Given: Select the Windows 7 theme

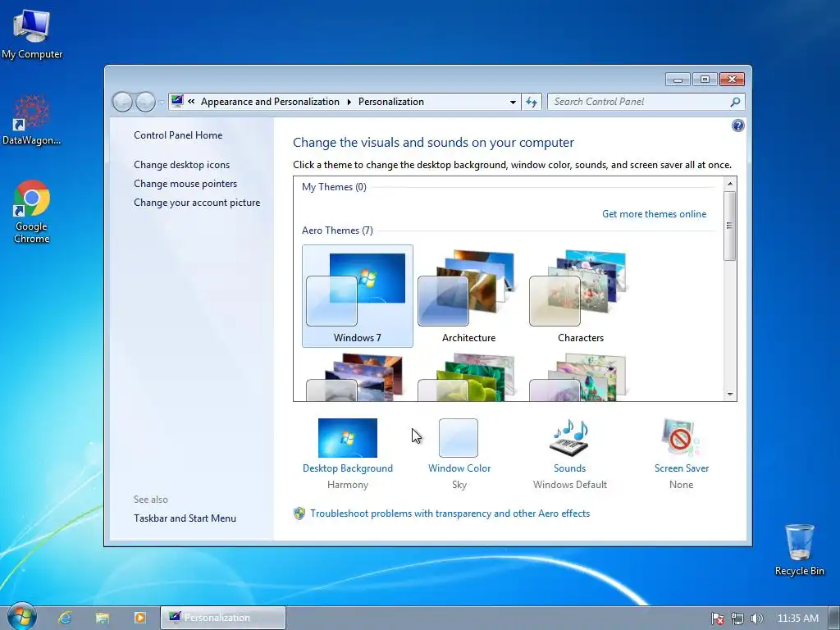Looking at the screenshot, I should [x=358, y=296].
